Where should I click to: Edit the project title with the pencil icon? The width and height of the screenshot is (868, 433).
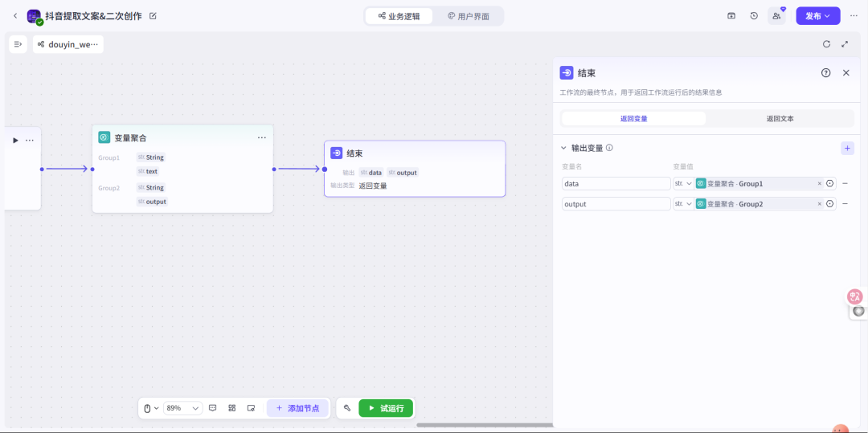click(x=154, y=16)
